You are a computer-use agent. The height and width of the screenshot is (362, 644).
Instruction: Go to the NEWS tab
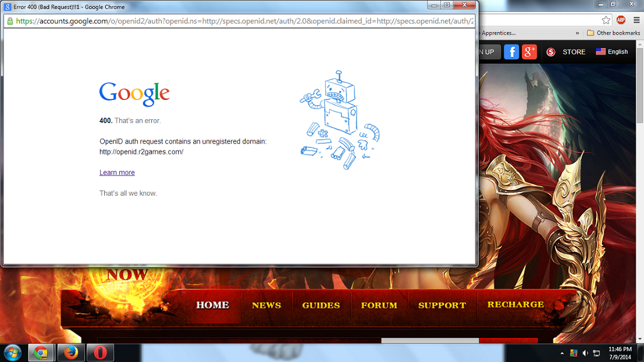click(266, 305)
